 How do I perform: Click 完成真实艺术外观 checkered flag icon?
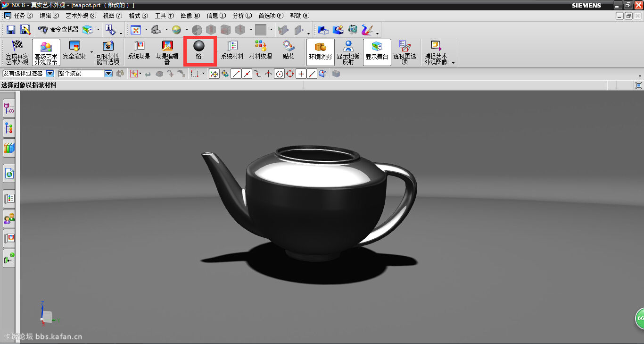tap(17, 52)
